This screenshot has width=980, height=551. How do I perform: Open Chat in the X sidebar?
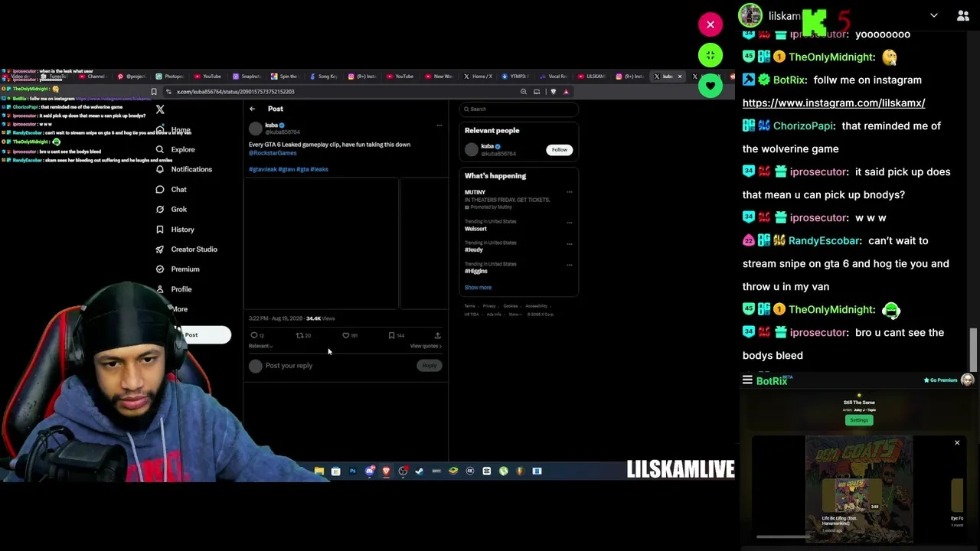click(171, 189)
